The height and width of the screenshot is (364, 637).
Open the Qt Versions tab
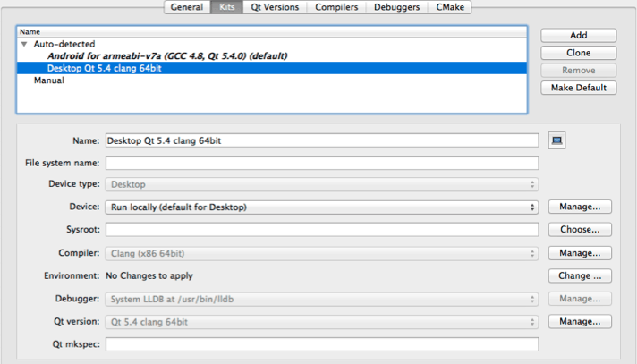(275, 7)
